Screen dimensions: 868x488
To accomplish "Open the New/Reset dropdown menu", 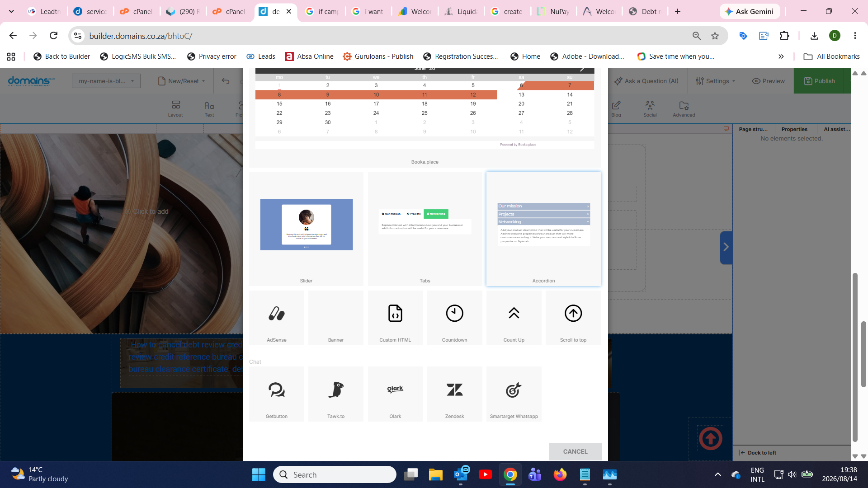I will pyautogui.click(x=182, y=81).
